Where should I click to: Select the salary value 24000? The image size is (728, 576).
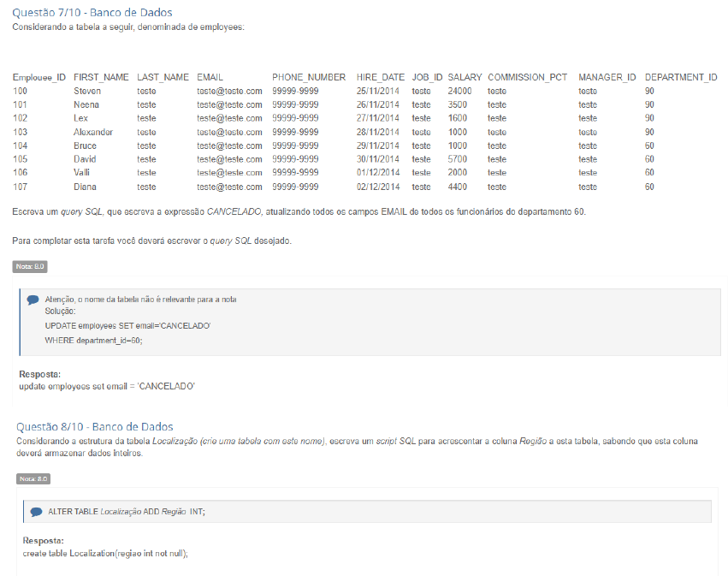[459, 91]
